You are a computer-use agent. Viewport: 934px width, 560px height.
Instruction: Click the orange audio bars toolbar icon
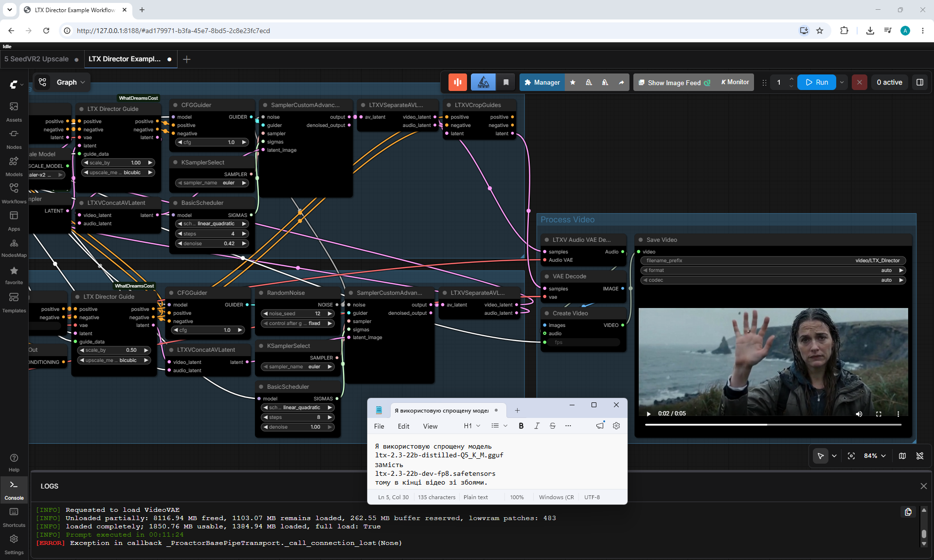pos(458,82)
